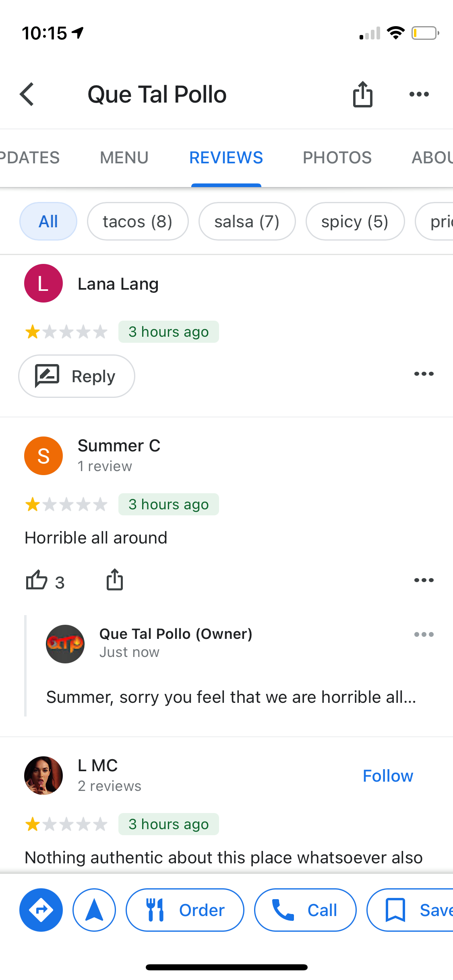Open the header three-dot overflow menu
The image size is (453, 980).
coord(419,94)
